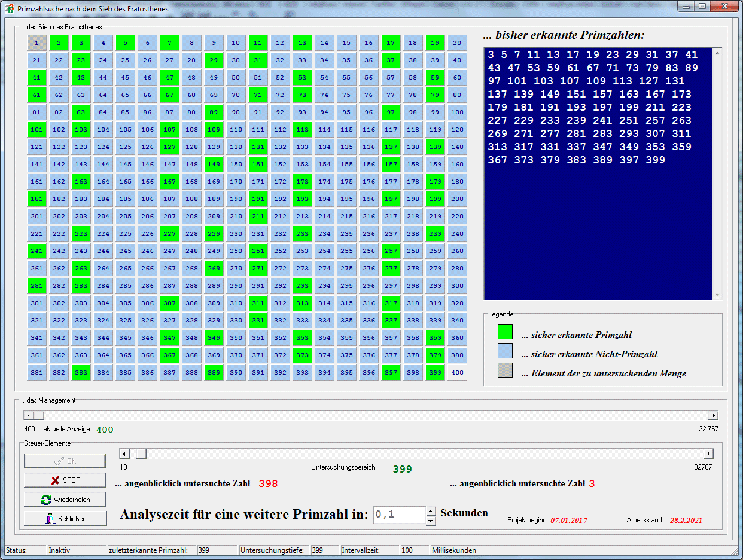Click the green sieve cell 307
The image size is (743, 560).
pyautogui.click(x=170, y=303)
